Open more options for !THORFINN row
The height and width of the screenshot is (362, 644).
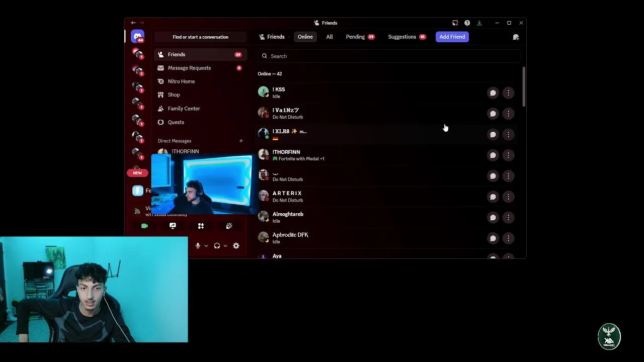point(508,155)
